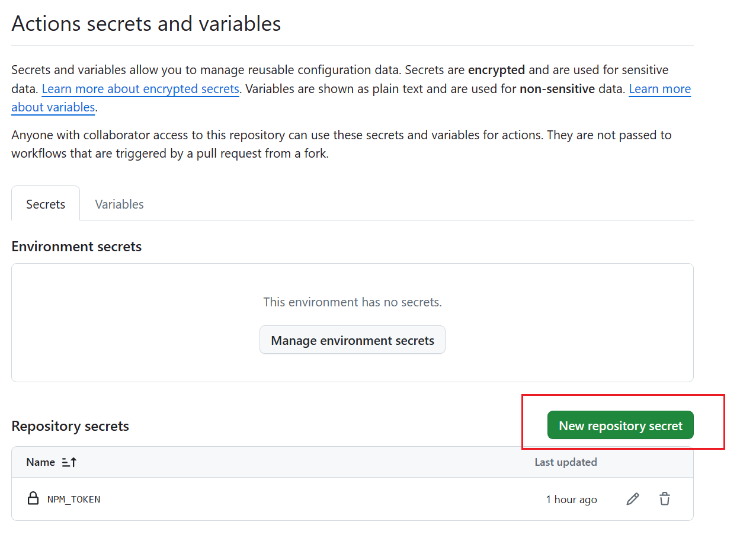Switch to the Variables tab
This screenshot has width=756, height=544.
pyautogui.click(x=119, y=204)
